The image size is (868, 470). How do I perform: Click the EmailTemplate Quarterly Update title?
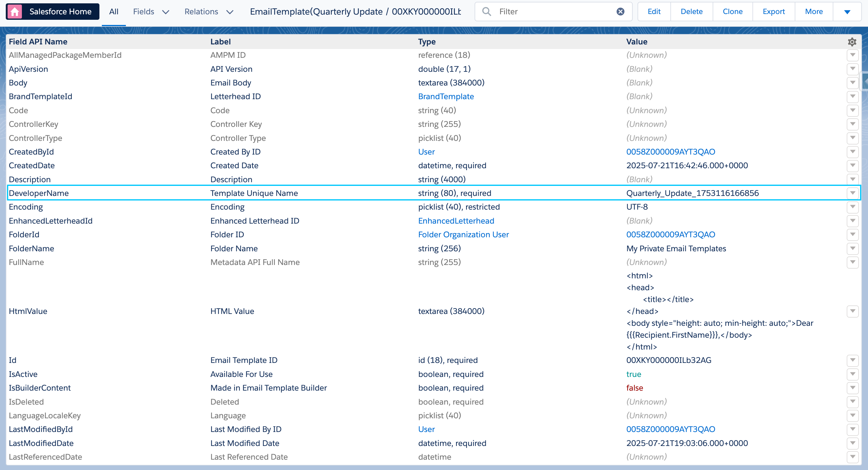355,12
